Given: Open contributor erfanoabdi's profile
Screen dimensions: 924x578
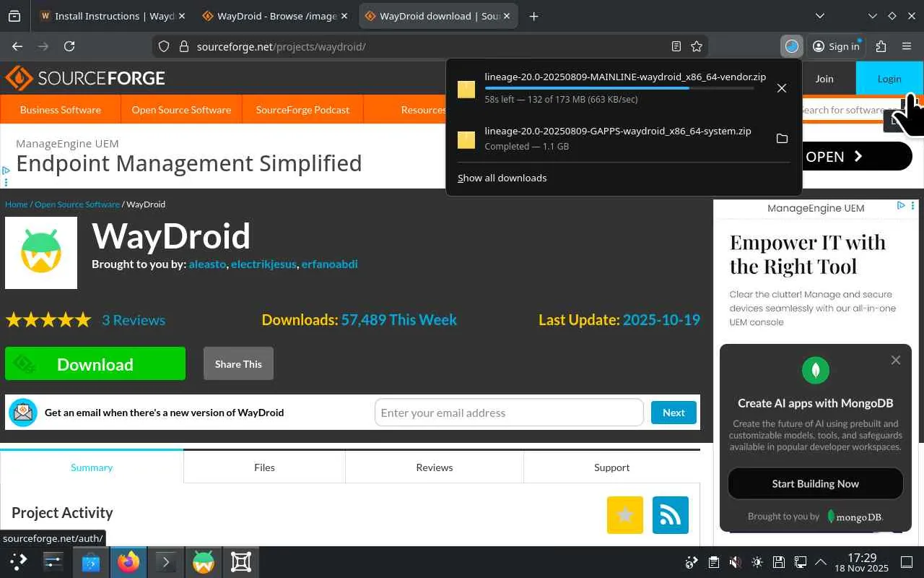Looking at the screenshot, I should click(330, 264).
